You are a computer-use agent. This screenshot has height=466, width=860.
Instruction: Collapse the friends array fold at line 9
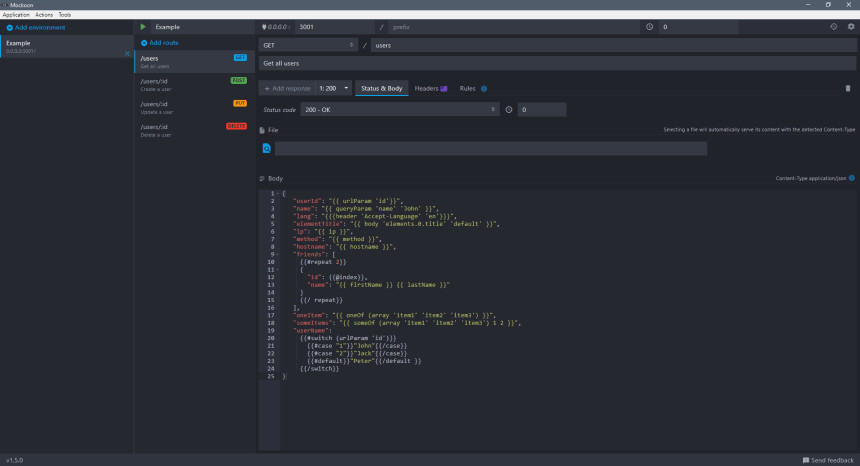click(x=278, y=254)
